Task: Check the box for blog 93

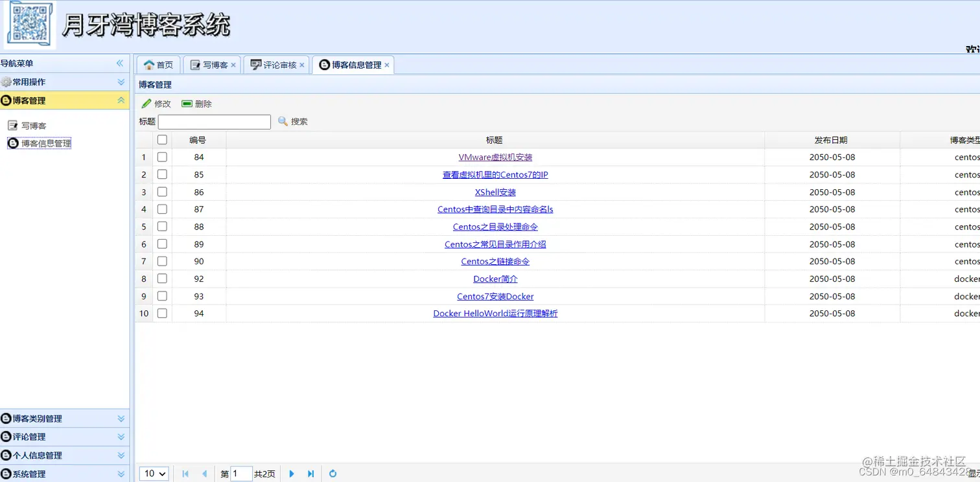Action: coord(162,295)
